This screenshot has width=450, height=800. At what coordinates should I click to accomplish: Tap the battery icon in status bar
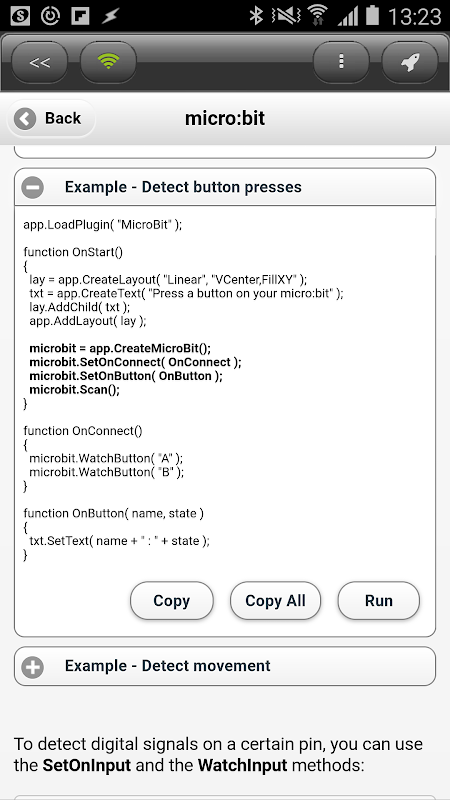coord(372,15)
